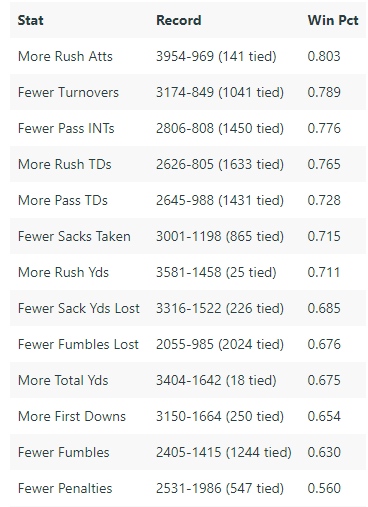
Task: Click the More Rush TDs label
Action: [x=65, y=164]
